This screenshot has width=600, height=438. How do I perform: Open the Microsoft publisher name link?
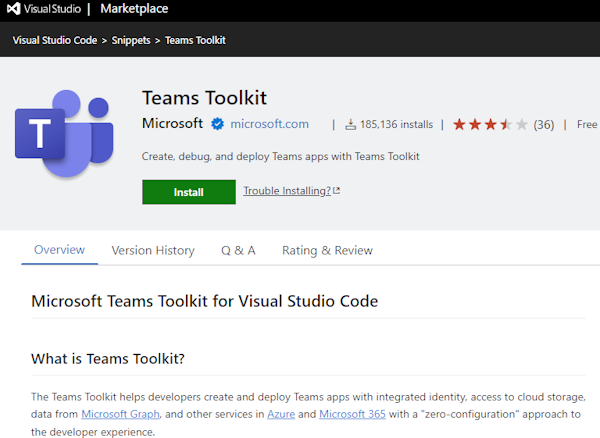173,124
